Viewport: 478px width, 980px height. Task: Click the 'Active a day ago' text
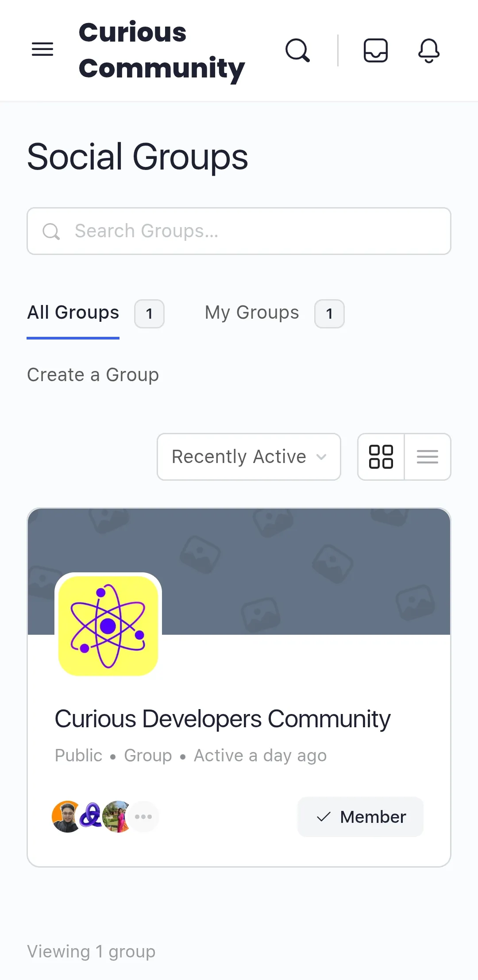260,756
